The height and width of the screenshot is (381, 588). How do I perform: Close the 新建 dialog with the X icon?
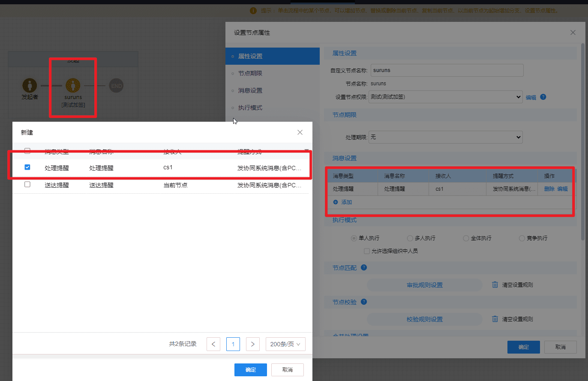tap(300, 132)
